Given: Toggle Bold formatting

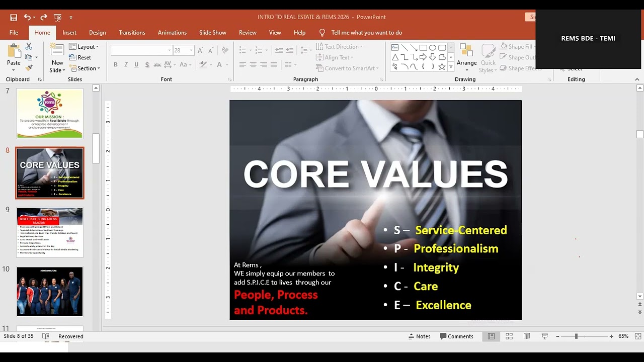Looking at the screenshot, I should (115, 65).
